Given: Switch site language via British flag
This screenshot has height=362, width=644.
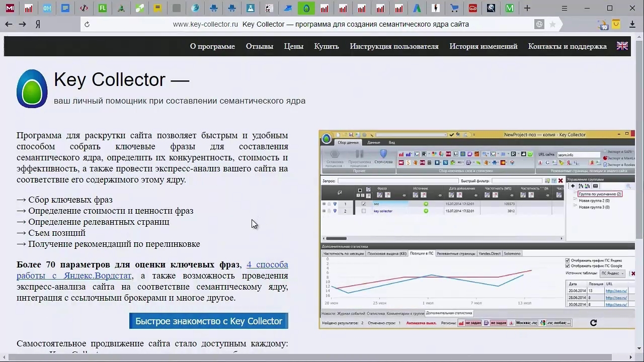Looking at the screenshot, I should pyautogui.click(x=622, y=46).
